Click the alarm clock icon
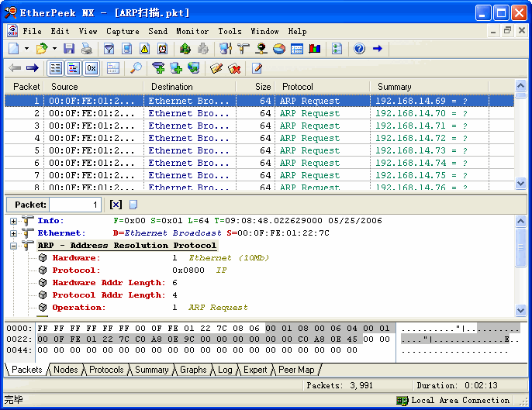Viewport: 532px width, 410px height. [163, 49]
